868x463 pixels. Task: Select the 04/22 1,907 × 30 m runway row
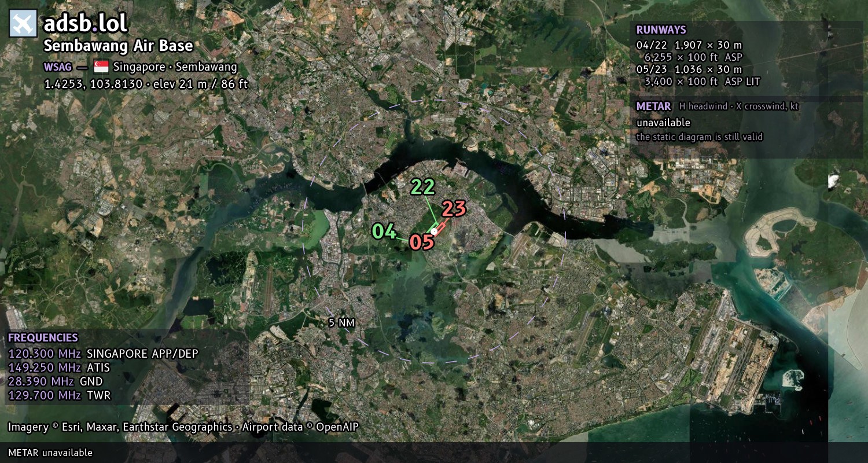pos(689,45)
